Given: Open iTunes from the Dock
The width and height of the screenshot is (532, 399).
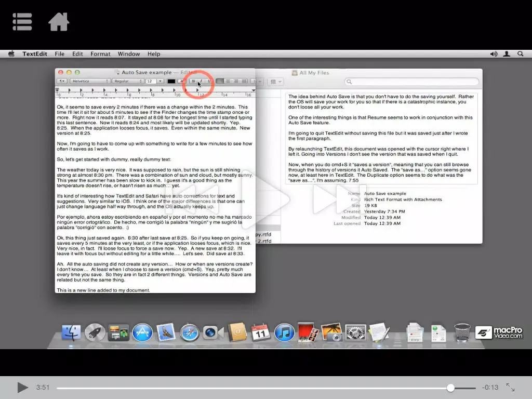Looking at the screenshot, I should tap(284, 332).
